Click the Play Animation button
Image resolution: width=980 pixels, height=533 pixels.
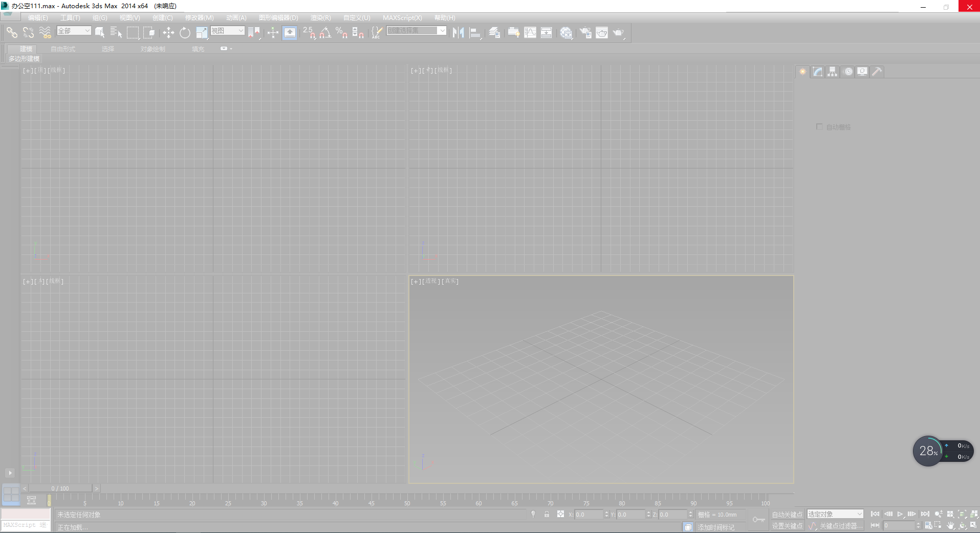tap(900, 514)
